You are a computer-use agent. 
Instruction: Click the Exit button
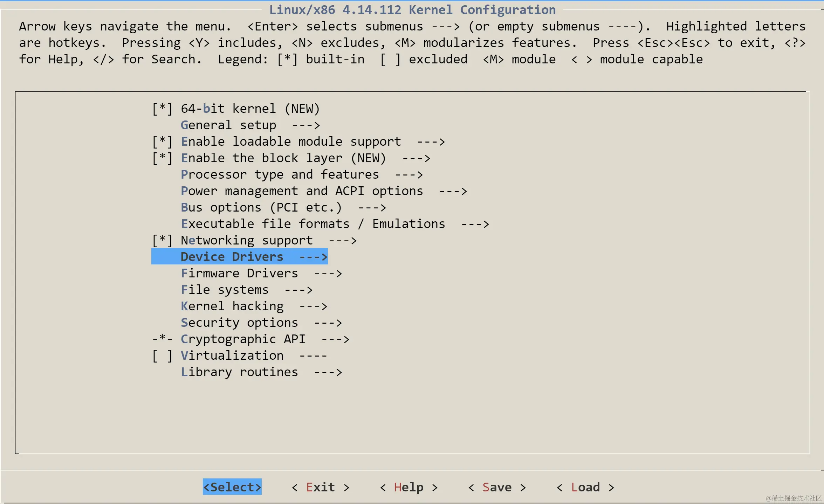click(x=320, y=487)
